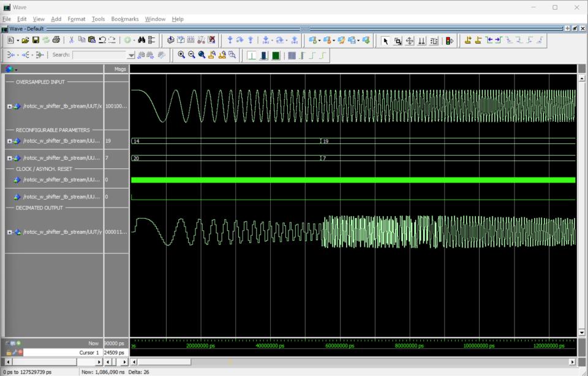Click Zoom In on Active Cursor icon

tap(212, 55)
